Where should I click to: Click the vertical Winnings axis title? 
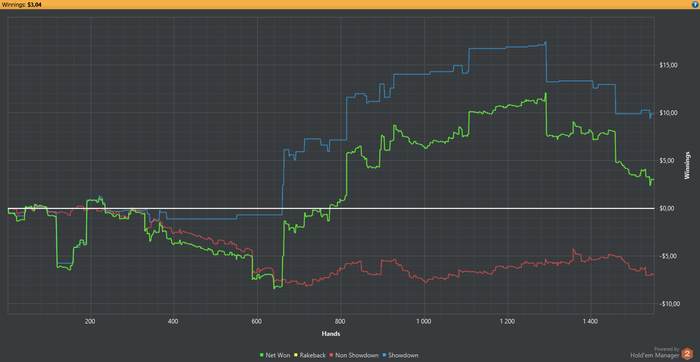coord(688,165)
